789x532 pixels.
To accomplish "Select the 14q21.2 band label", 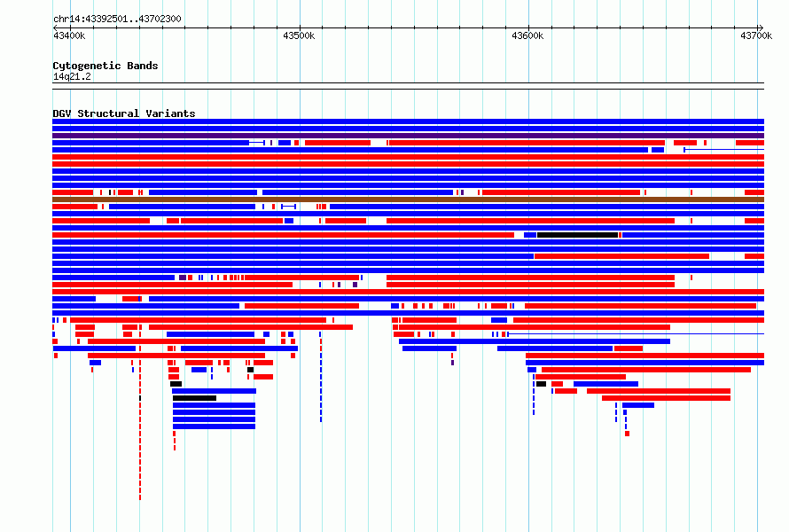I will click(x=72, y=76).
